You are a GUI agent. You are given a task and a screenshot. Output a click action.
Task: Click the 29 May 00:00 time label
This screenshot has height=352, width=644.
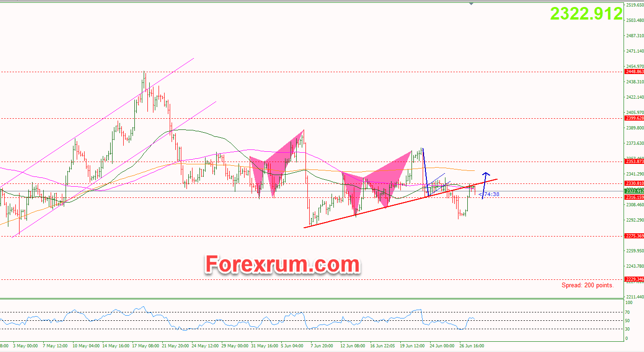point(234,346)
